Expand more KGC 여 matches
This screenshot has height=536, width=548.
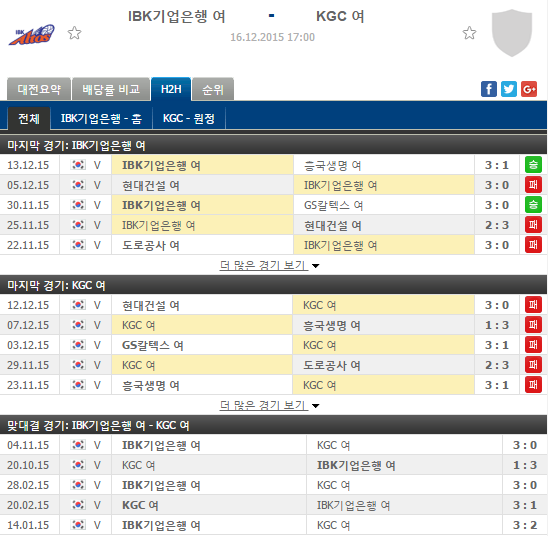(x=264, y=405)
